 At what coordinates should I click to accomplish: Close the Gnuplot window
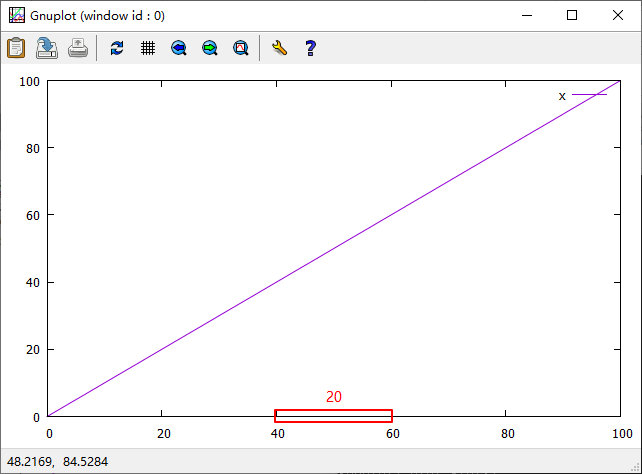click(618, 16)
